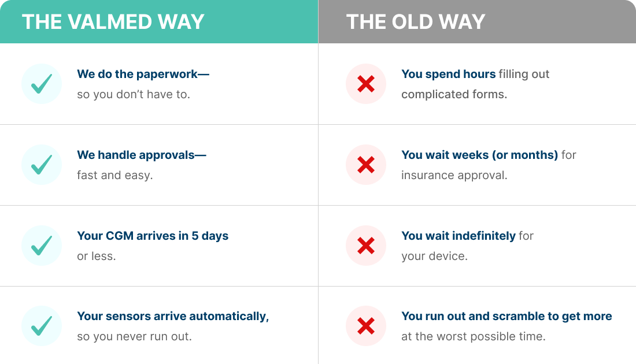Click the checkmark beside 'We do the paperwork'
The image size is (636, 364).
[42, 84]
